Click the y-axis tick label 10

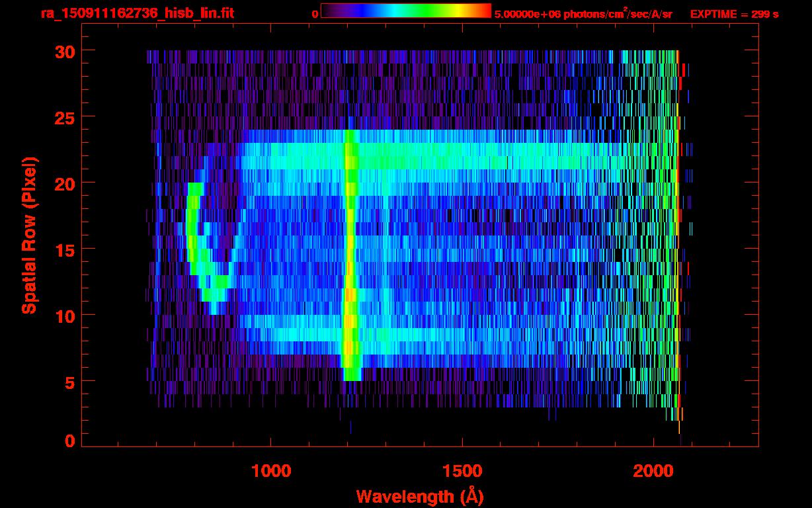(x=65, y=316)
